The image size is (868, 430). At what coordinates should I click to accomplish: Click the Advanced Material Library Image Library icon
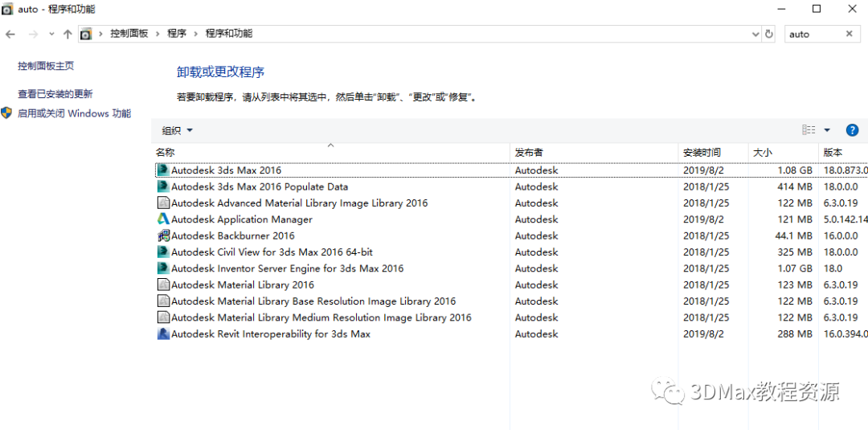click(163, 203)
